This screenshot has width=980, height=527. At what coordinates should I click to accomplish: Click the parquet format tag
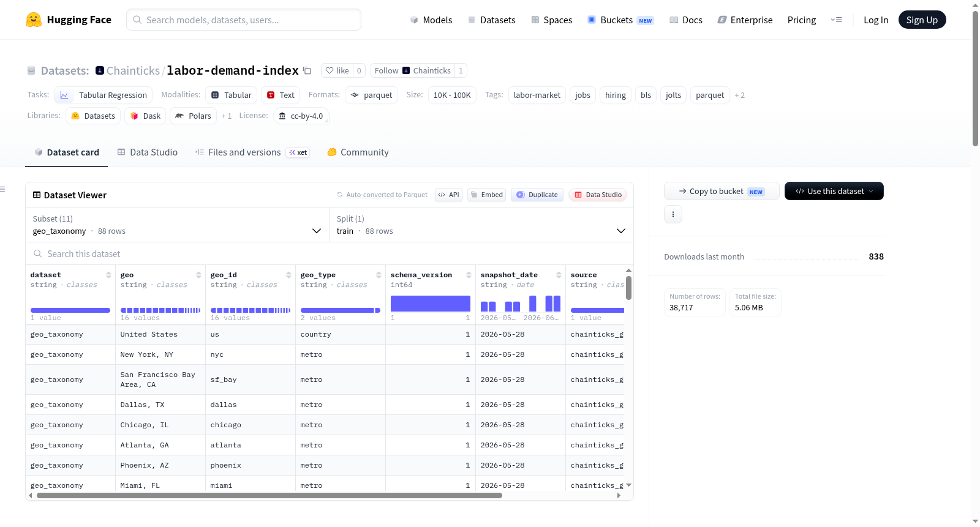pyautogui.click(x=372, y=95)
